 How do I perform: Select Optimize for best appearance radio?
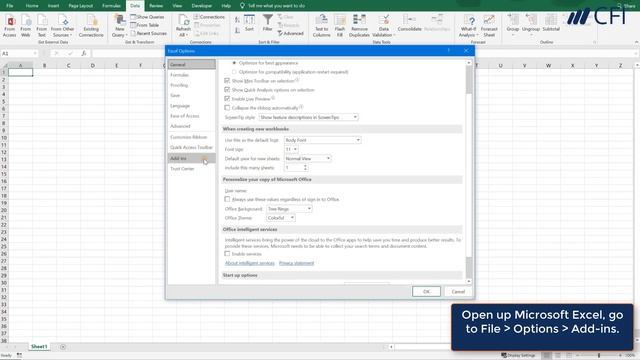click(x=234, y=63)
